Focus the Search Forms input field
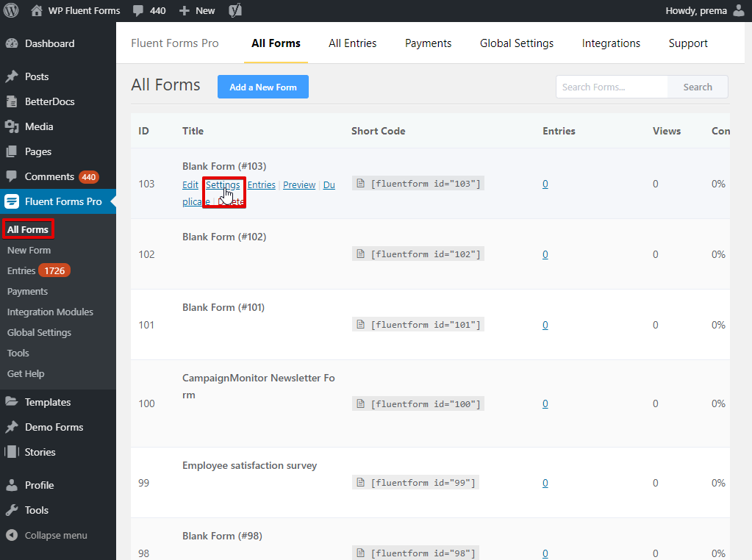Screen dimensions: 752x560 click(x=612, y=87)
